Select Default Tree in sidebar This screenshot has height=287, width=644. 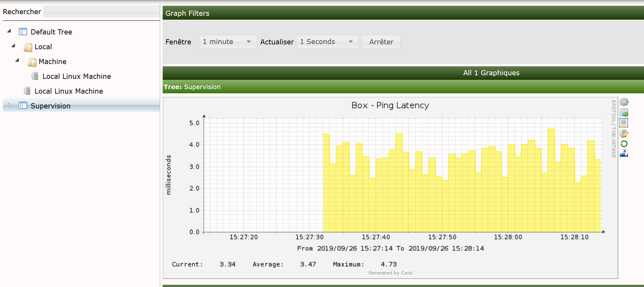[x=51, y=32]
